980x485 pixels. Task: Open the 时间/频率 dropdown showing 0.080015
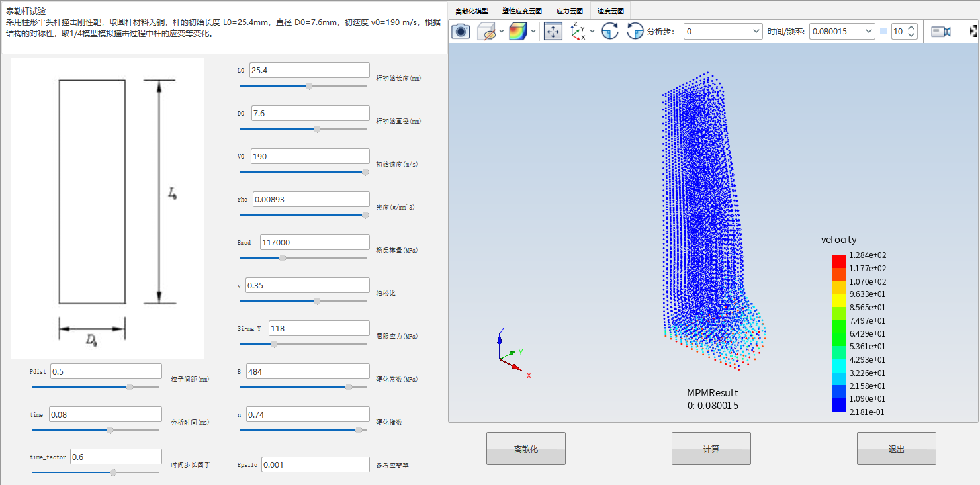tap(842, 31)
